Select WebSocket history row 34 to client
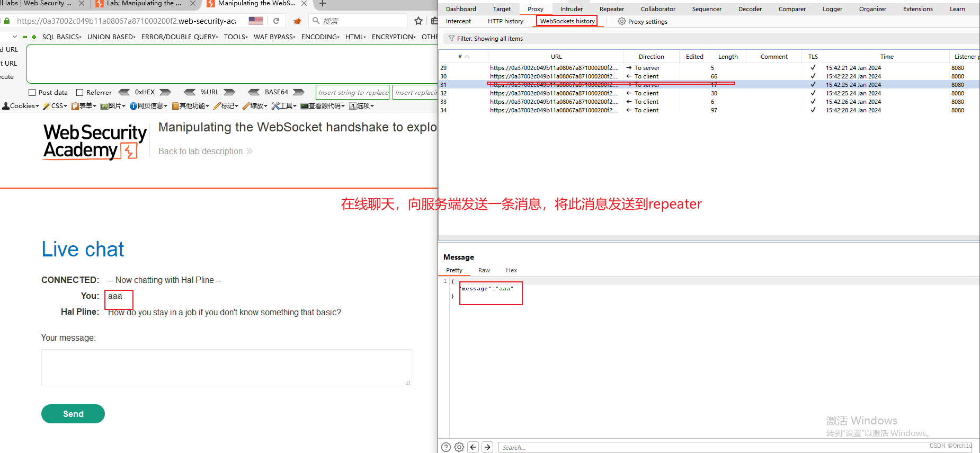The width and height of the screenshot is (980, 453). click(709, 110)
